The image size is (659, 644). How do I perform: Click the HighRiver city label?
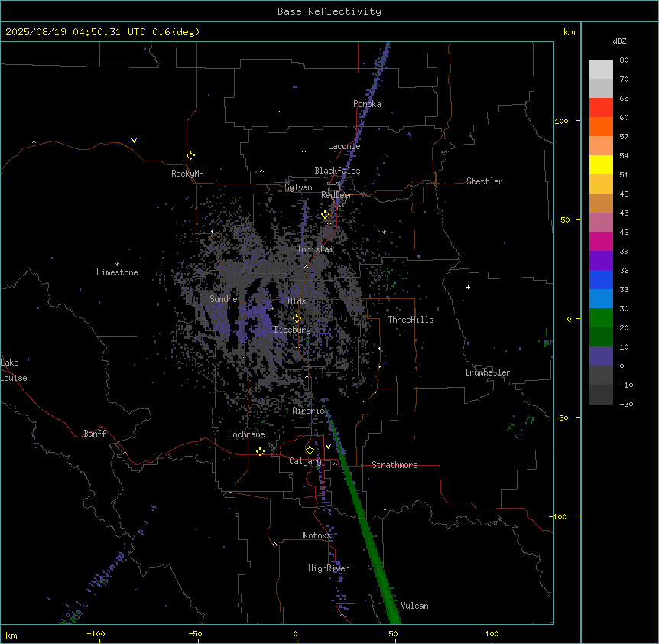coord(329,568)
